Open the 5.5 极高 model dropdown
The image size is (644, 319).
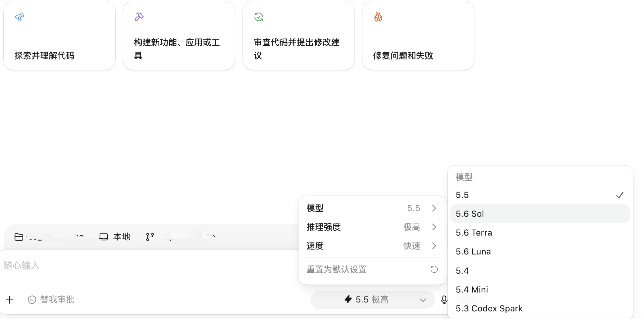(373, 300)
